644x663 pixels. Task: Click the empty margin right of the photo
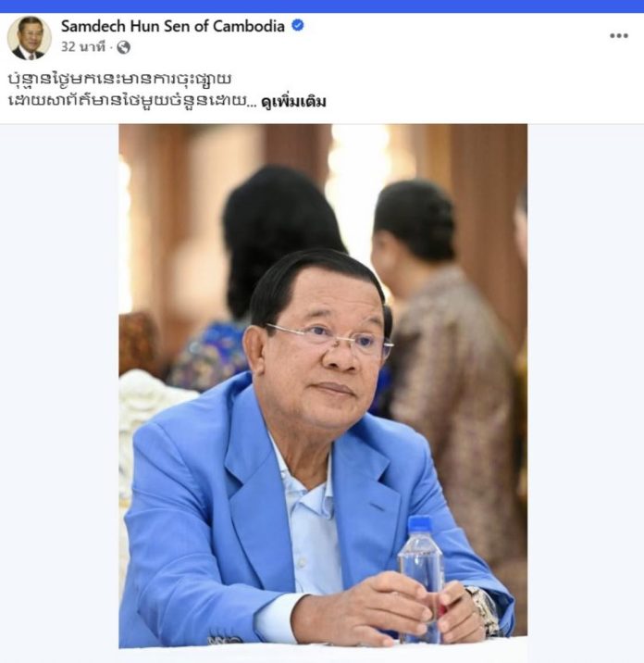[586, 385]
